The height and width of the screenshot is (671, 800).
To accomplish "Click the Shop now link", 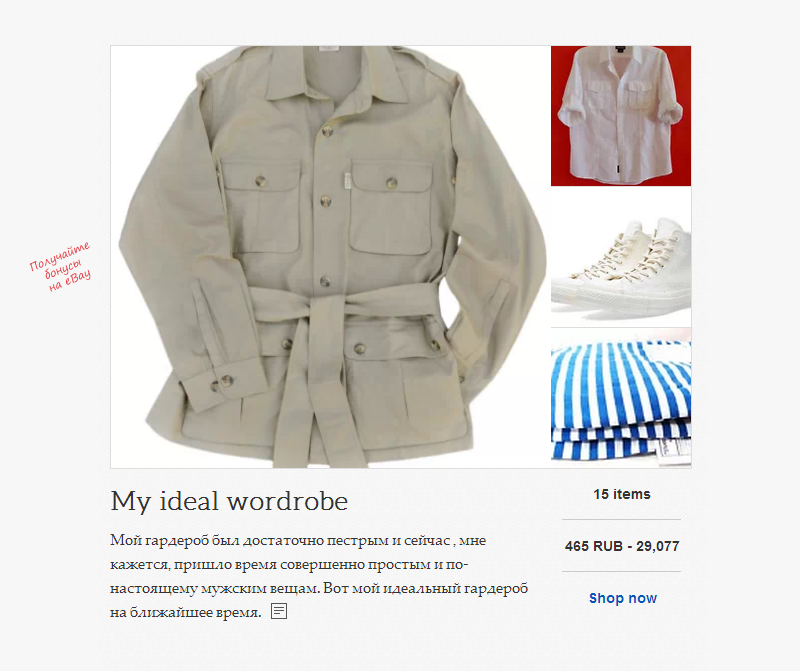I will tap(622, 598).
